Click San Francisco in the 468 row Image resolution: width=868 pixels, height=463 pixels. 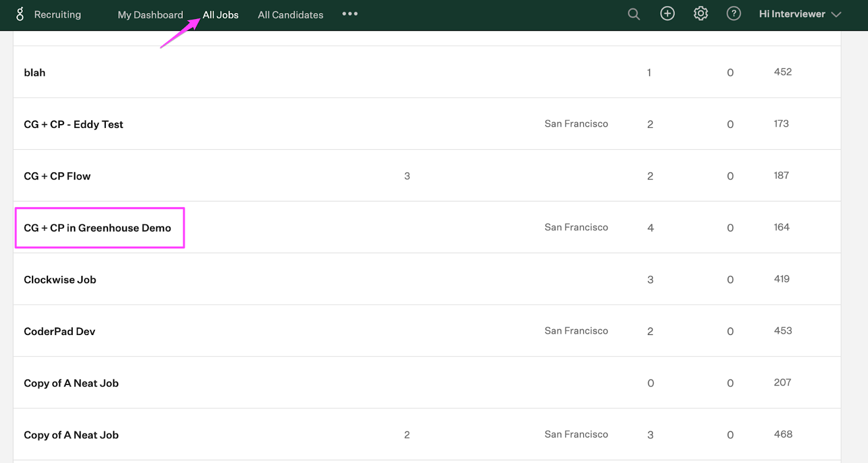576,434
